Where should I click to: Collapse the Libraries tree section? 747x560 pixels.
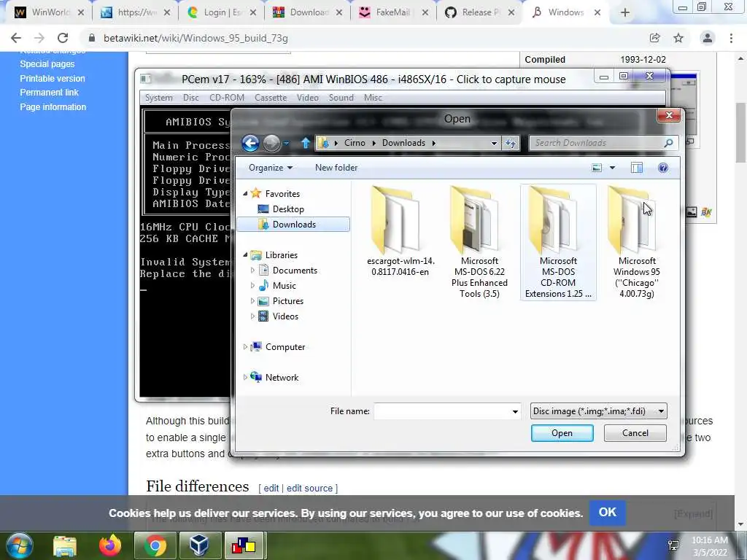(x=245, y=254)
